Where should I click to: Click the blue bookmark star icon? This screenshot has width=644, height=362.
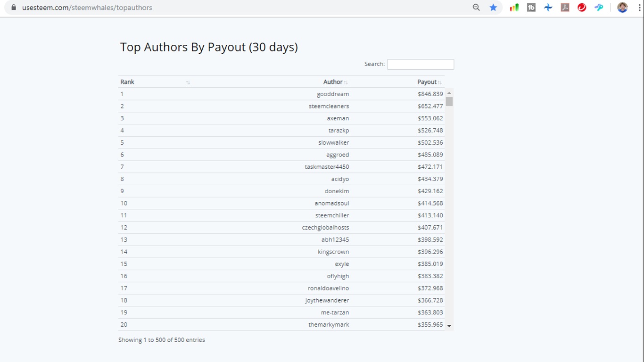pos(493,8)
